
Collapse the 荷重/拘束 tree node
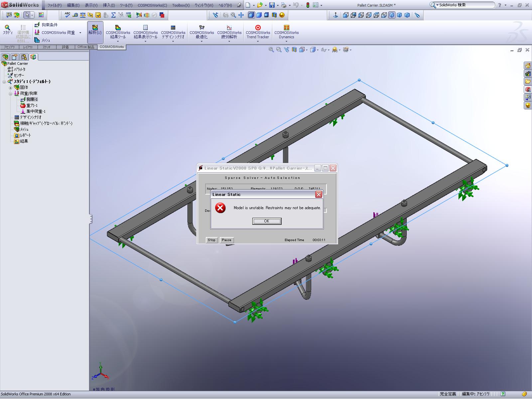coord(10,94)
